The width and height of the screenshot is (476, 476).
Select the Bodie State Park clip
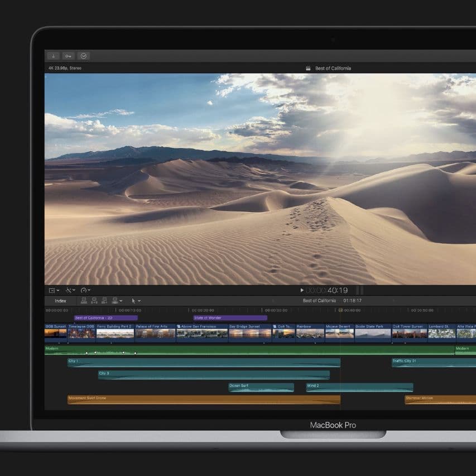373,333
